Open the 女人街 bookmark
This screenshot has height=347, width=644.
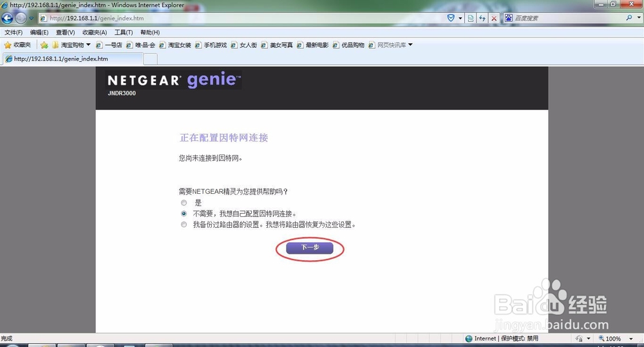click(x=244, y=45)
